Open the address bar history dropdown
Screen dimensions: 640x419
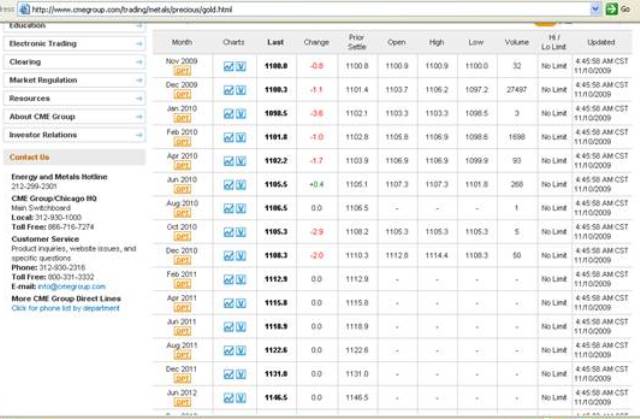tap(595, 9)
